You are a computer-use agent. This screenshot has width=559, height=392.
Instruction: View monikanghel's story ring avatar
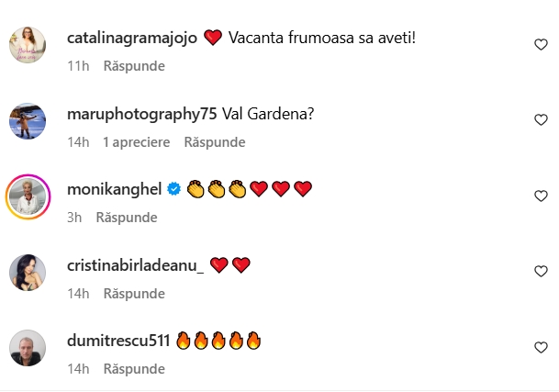pyautogui.click(x=28, y=196)
